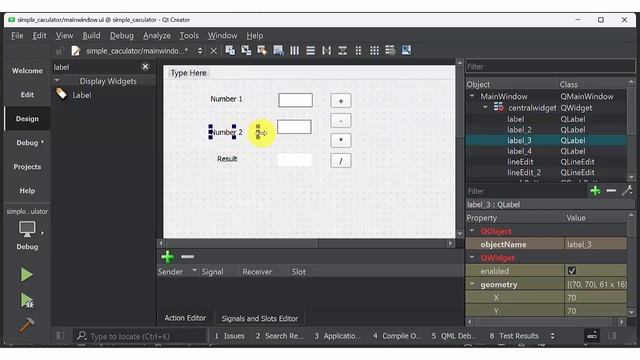Add dynamic property with green plus
640x360 pixels.
[595, 191]
